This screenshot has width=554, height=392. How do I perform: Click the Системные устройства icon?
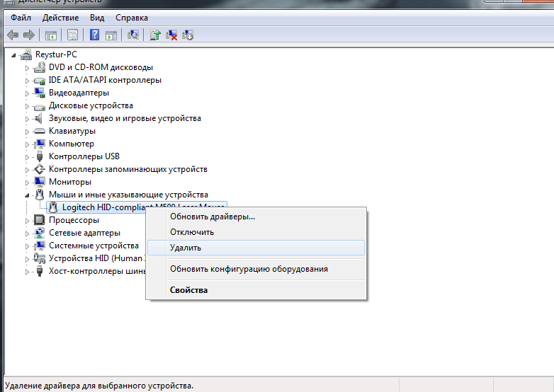[x=40, y=246]
